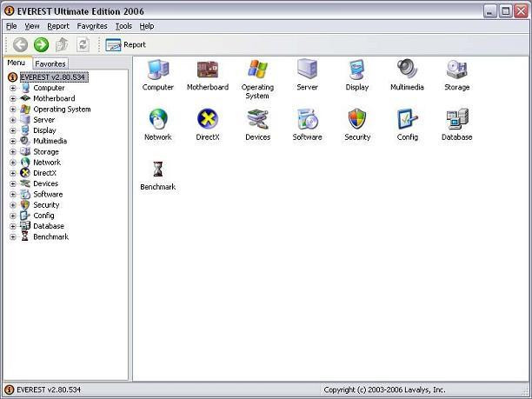
Task: Select Motherboard in the sidebar tree
Action: tap(54, 98)
